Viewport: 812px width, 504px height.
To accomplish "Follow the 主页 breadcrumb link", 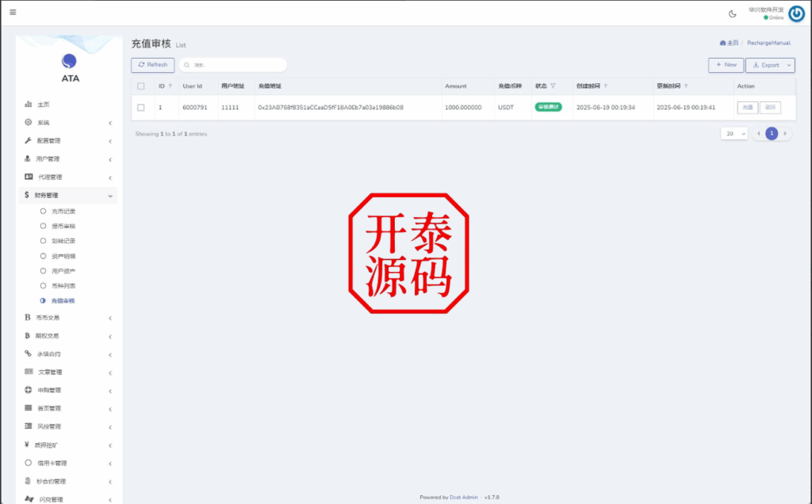I will (730, 43).
